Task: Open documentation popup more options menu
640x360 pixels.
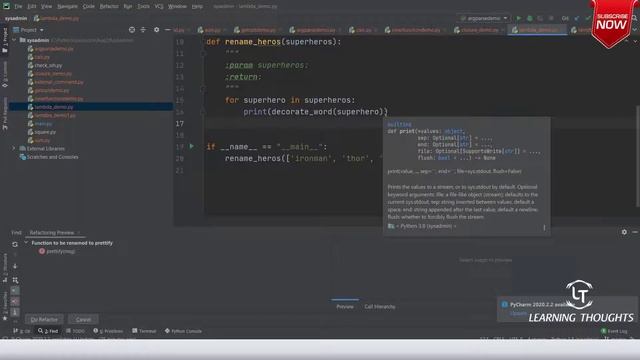Action: point(544,227)
